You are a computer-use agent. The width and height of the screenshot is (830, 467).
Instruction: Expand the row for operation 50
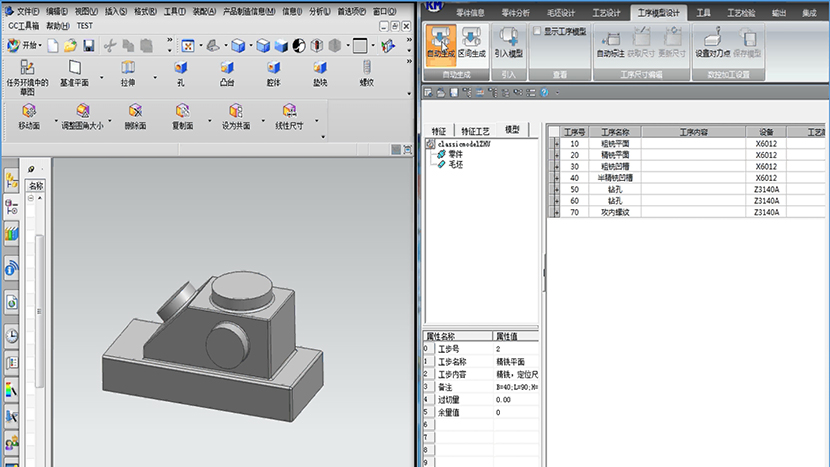point(555,189)
